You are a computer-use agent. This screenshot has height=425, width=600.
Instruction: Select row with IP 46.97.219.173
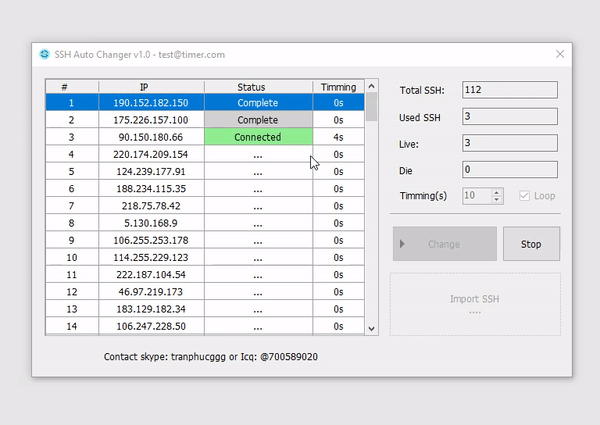[x=205, y=292]
